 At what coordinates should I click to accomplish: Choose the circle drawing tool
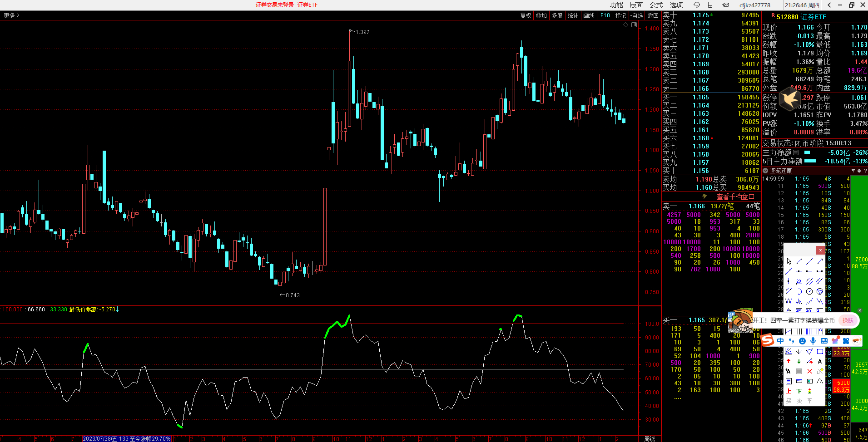click(x=809, y=291)
